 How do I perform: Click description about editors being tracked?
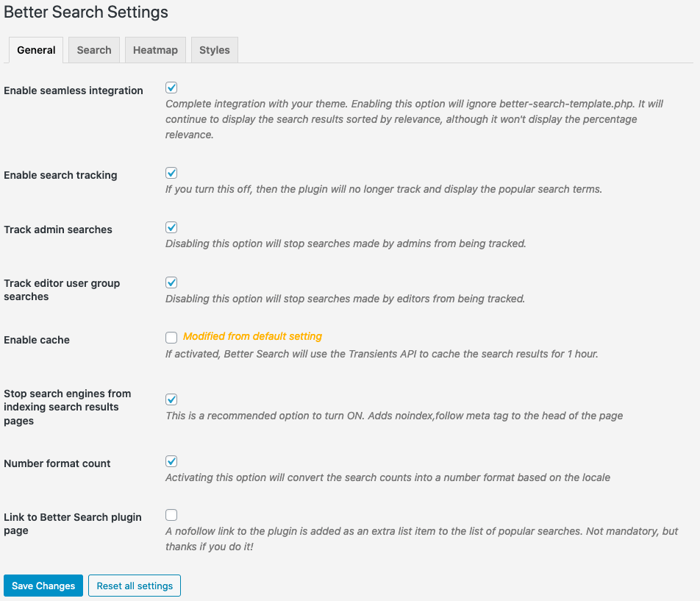click(346, 299)
